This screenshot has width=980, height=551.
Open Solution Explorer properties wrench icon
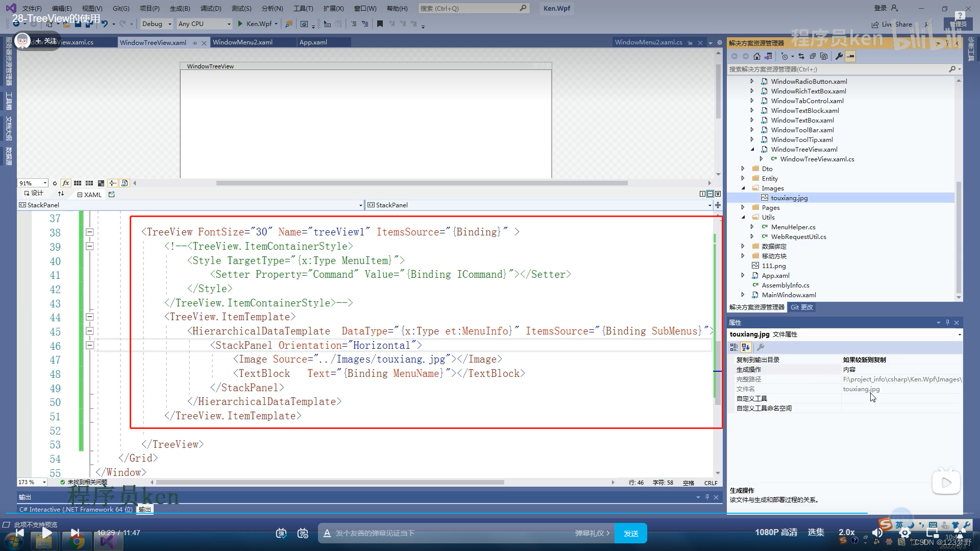coord(839,56)
